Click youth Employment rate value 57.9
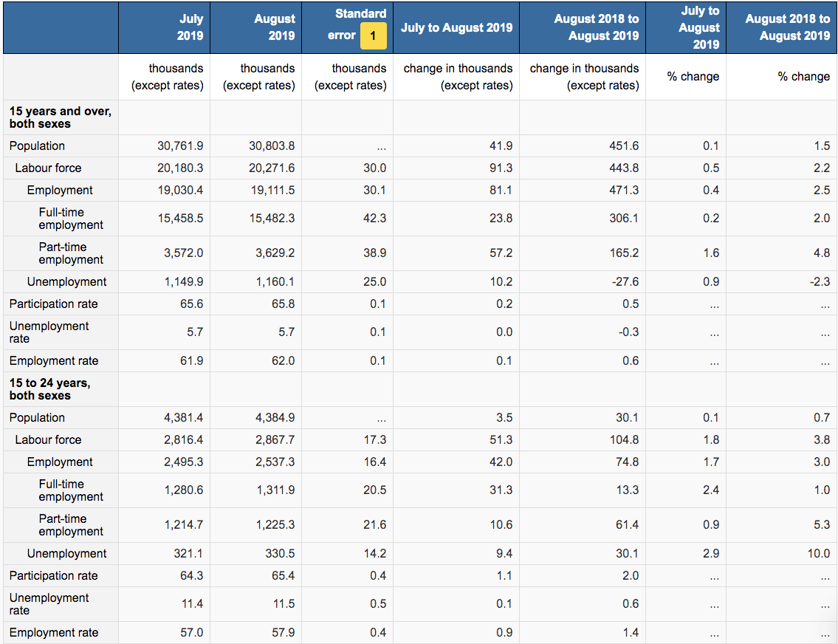 tap(283, 633)
